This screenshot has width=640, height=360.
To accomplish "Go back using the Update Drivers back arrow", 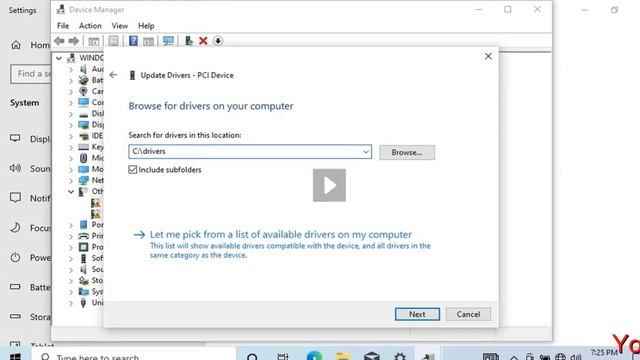I will coord(113,75).
